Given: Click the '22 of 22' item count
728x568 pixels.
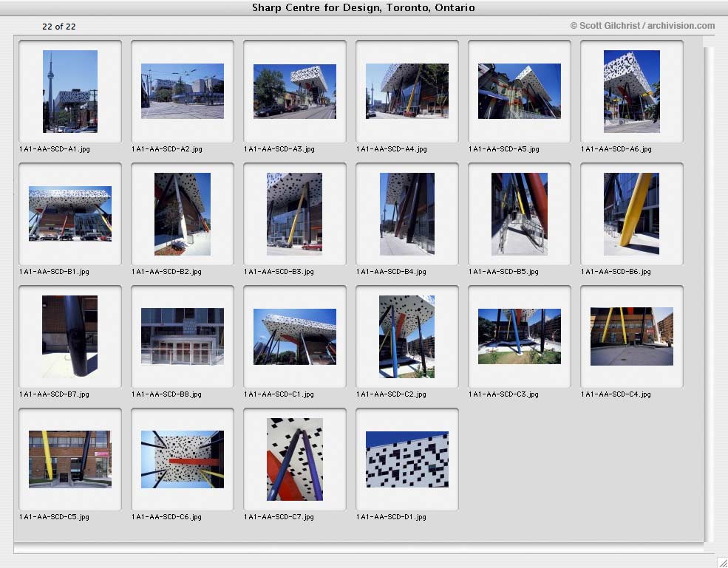Looking at the screenshot, I should 59,27.
